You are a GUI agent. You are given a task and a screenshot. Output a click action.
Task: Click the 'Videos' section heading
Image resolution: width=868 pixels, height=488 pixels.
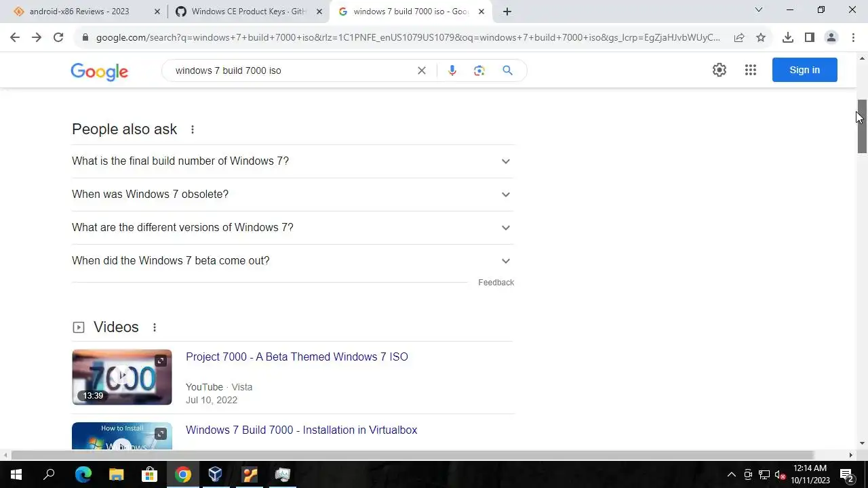click(116, 327)
